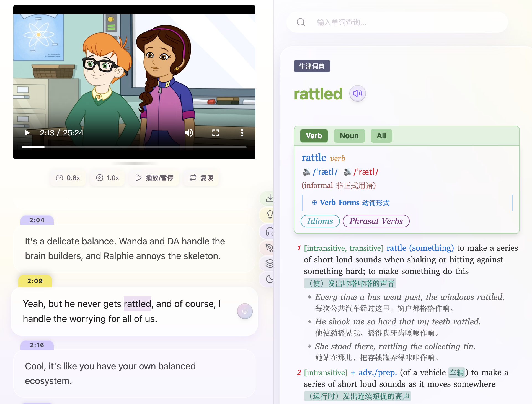Play pronunciation of rattled headword

click(x=357, y=93)
